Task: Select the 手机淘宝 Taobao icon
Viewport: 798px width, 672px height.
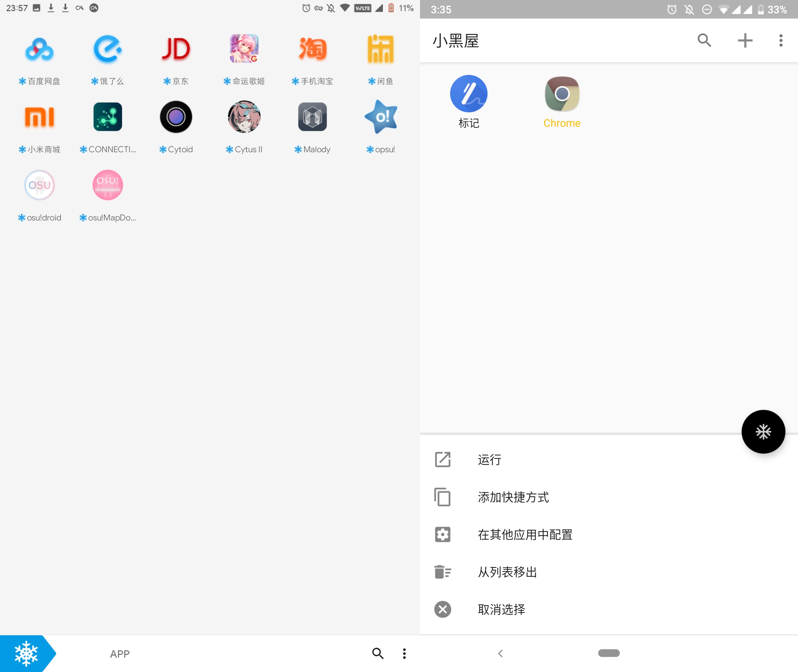Action: tap(312, 49)
